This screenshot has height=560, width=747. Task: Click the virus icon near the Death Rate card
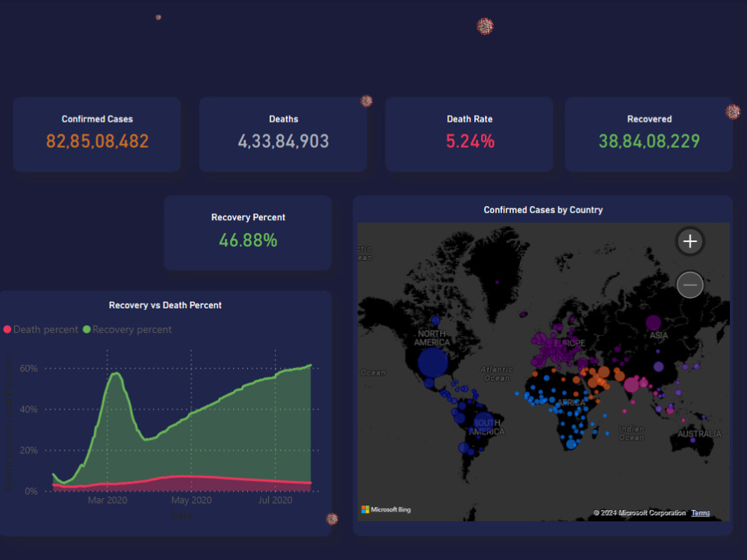click(x=367, y=100)
